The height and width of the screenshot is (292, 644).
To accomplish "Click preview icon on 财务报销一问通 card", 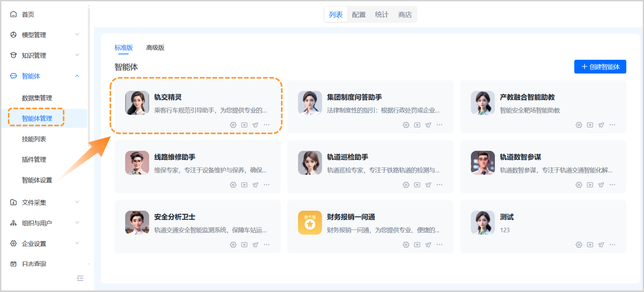I will [x=417, y=245].
